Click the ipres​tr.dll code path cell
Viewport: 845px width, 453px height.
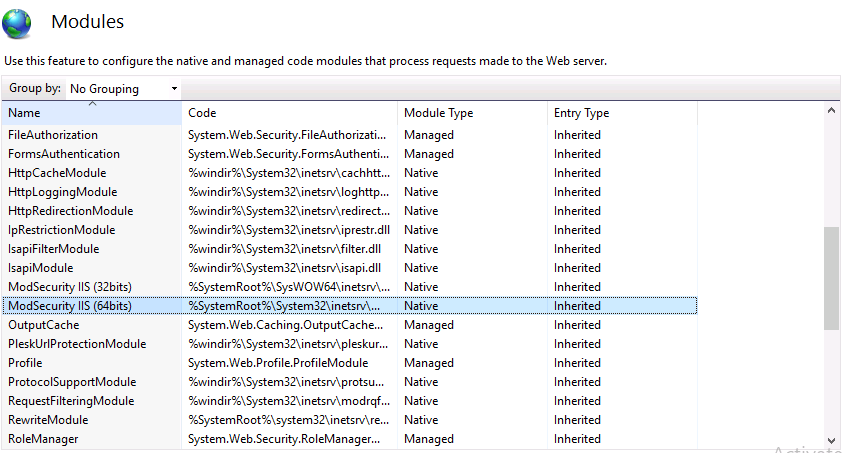(x=289, y=230)
